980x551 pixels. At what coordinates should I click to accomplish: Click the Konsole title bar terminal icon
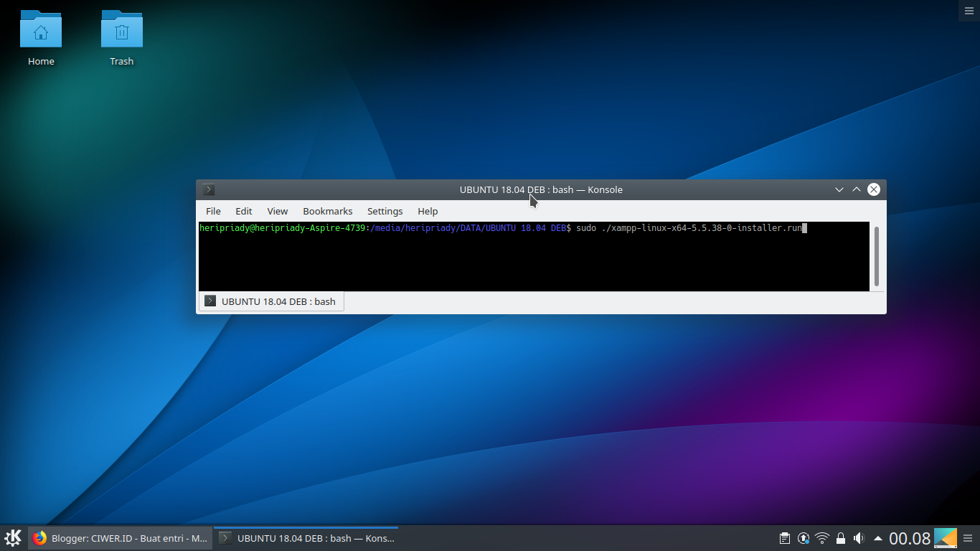209,189
